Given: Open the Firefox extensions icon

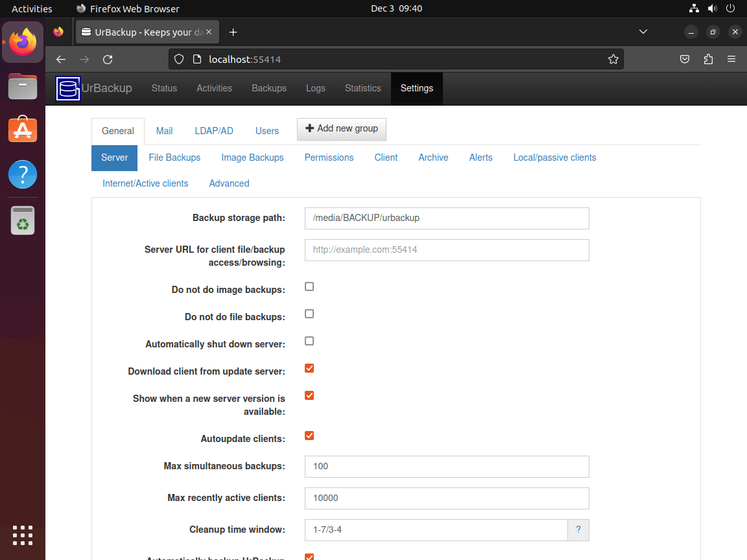Looking at the screenshot, I should click(x=708, y=59).
